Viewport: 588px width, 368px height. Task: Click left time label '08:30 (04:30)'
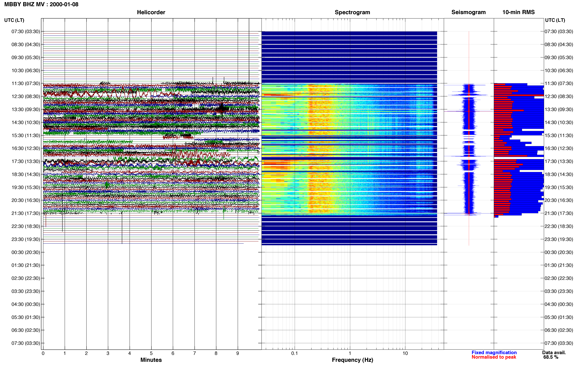point(26,45)
